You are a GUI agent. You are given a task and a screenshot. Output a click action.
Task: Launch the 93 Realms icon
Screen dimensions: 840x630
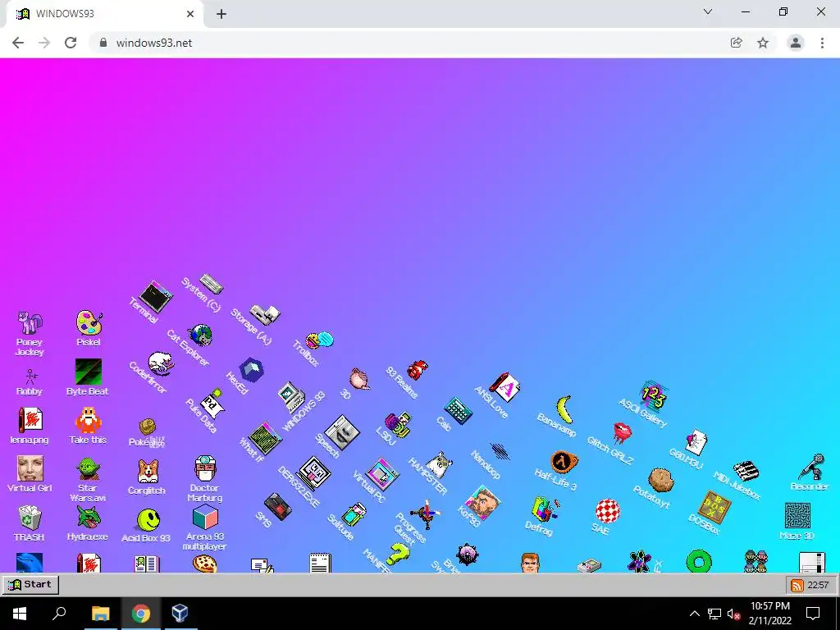click(x=418, y=369)
